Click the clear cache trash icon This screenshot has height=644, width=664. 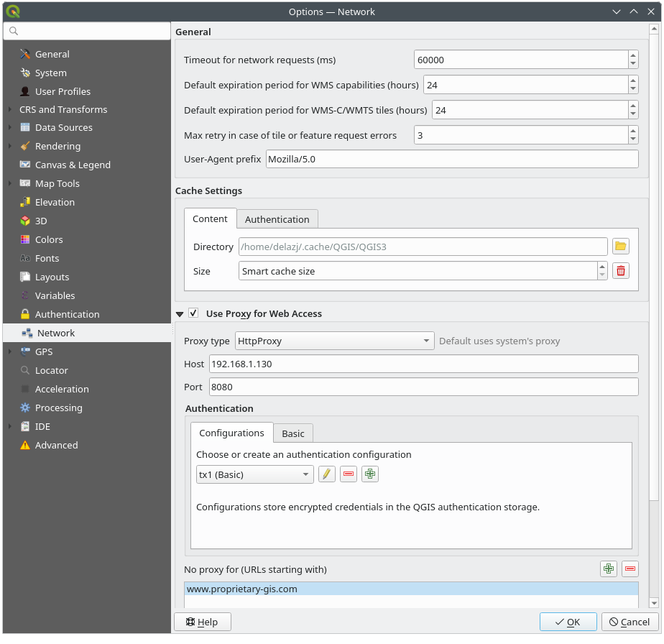pos(621,271)
